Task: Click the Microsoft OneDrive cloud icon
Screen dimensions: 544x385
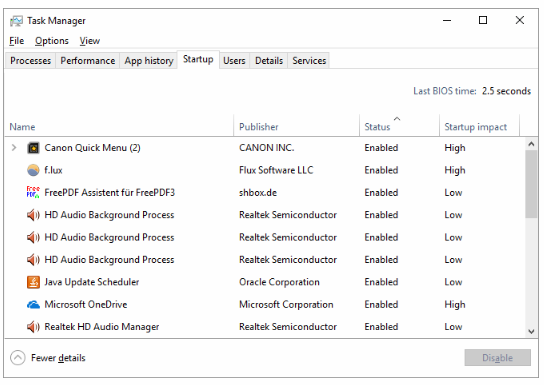Action: 33,305
